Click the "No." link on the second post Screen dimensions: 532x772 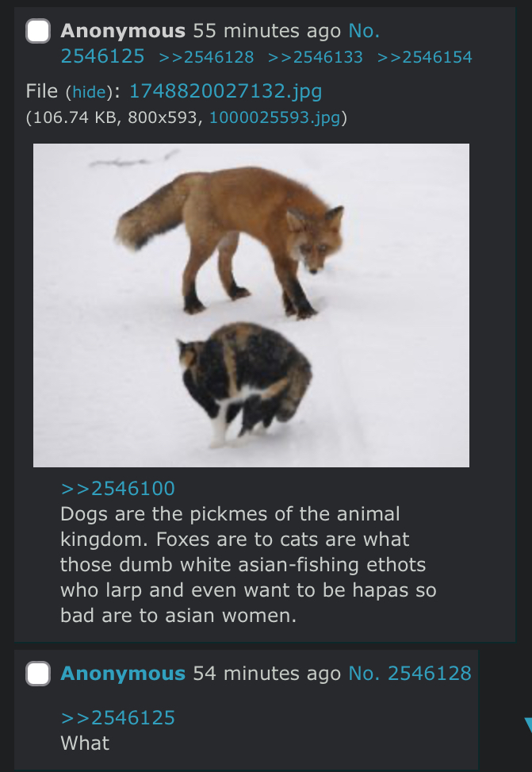pos(364,673)
